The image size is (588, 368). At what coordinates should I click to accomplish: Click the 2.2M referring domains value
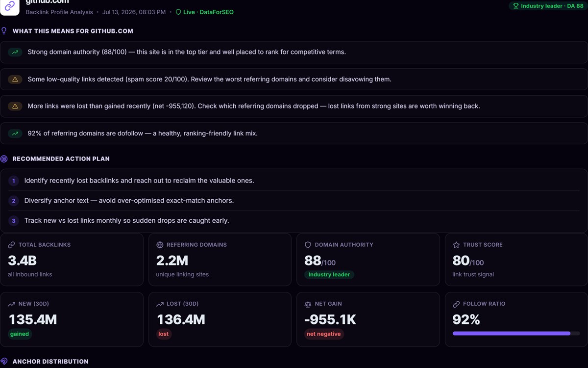172,261
